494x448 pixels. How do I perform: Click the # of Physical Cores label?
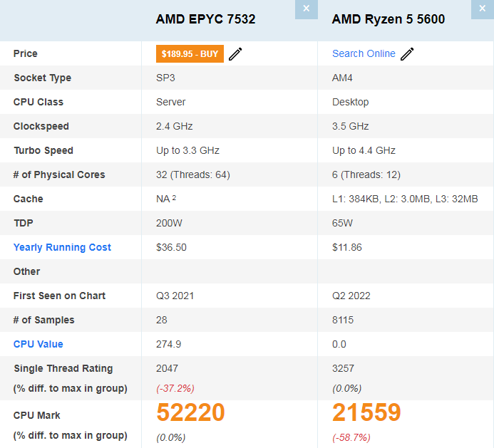[59, 174]
